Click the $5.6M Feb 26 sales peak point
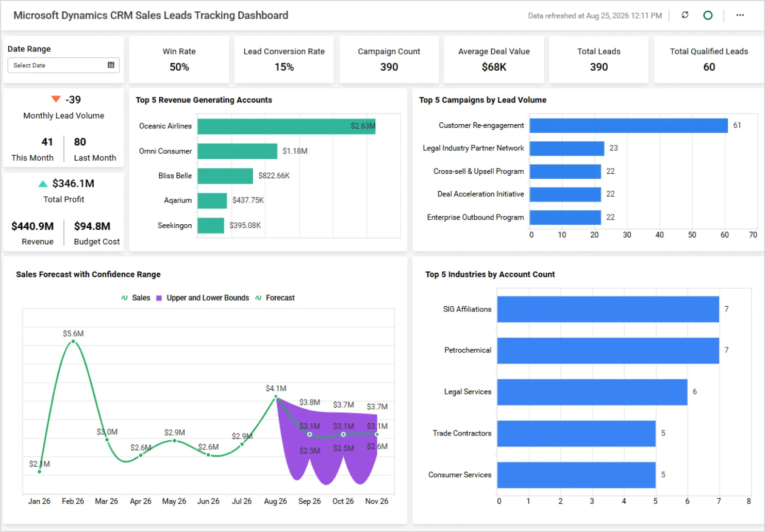This screenshot has width=765, height=532. pyautogui.click(x=73, y=341)
